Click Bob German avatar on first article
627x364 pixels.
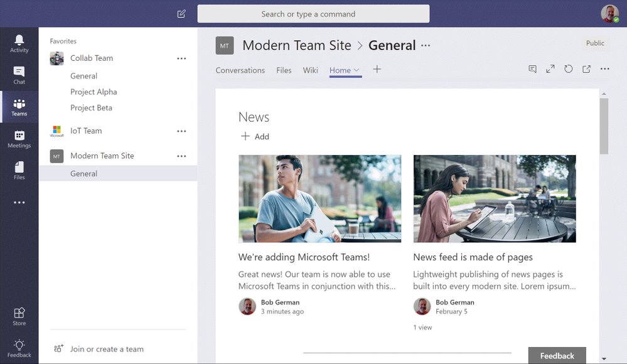[247, 306]
